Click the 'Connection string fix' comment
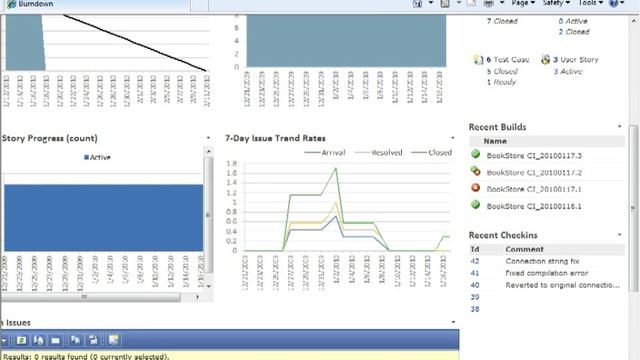The width and height of the screenshot is (640, 360). [x=542, y=261]
